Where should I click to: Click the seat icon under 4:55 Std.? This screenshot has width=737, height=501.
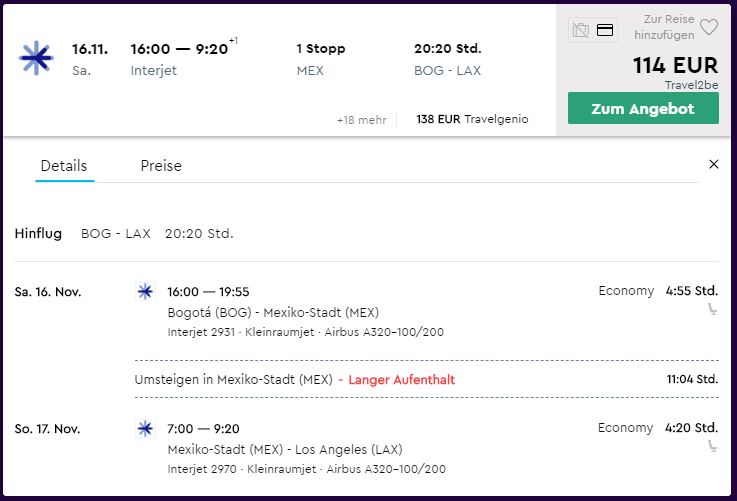713,309
